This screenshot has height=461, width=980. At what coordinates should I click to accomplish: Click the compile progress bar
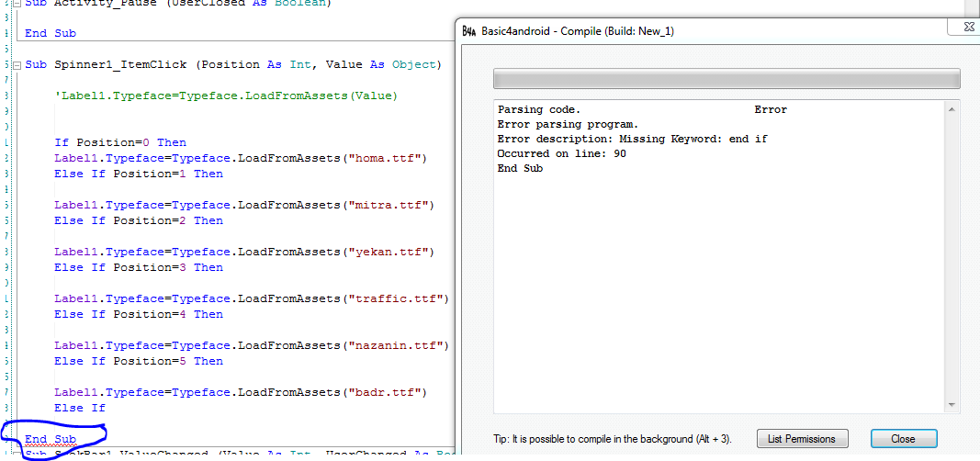726,78
